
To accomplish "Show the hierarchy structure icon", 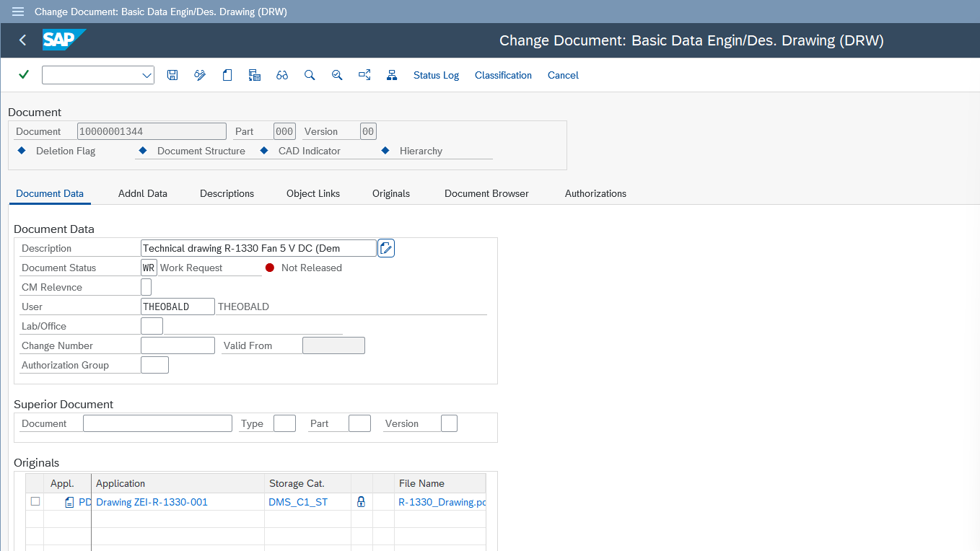I will coord(392,75).
